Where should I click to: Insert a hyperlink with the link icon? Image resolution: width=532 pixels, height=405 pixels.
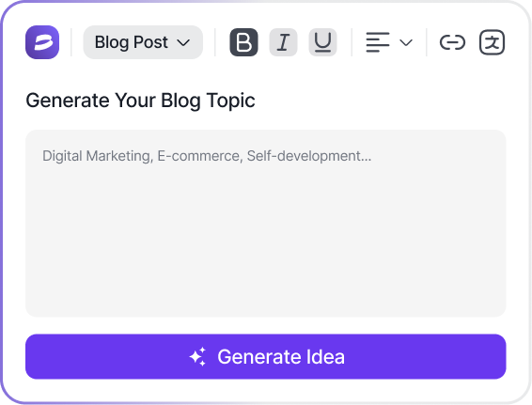[452, 42]
